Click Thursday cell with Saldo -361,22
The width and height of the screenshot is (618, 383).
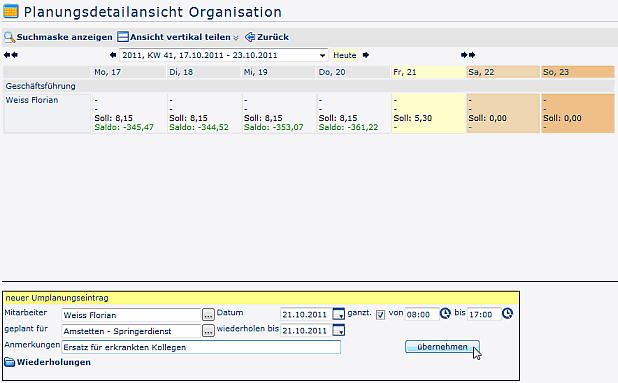[353, 113]
